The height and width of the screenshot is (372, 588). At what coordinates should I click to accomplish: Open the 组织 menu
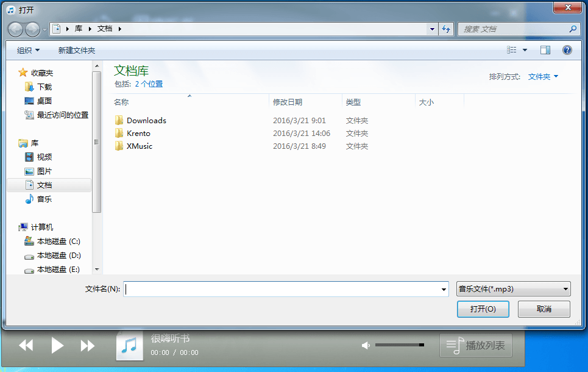click(x=28, y=51)
